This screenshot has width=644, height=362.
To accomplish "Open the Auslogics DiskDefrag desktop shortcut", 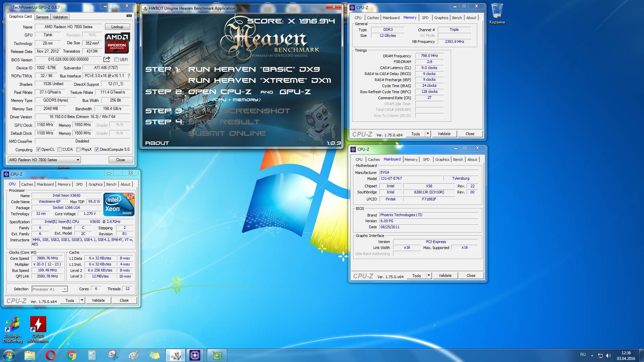I will [x=12, y=330].
